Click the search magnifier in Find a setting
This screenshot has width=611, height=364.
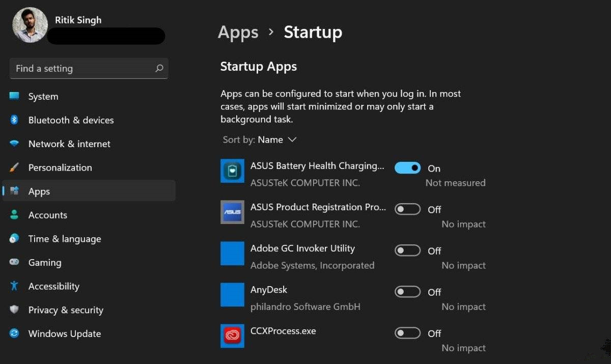(159, 68)
